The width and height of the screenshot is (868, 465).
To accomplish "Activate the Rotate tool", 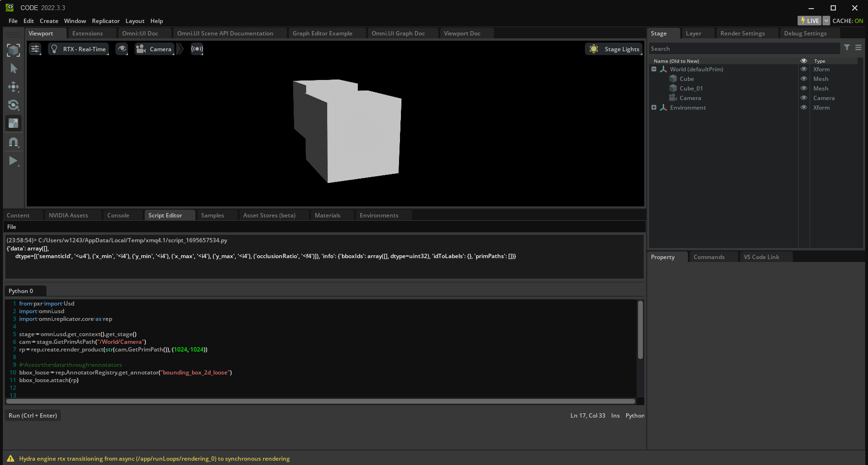I will (13, 105).
